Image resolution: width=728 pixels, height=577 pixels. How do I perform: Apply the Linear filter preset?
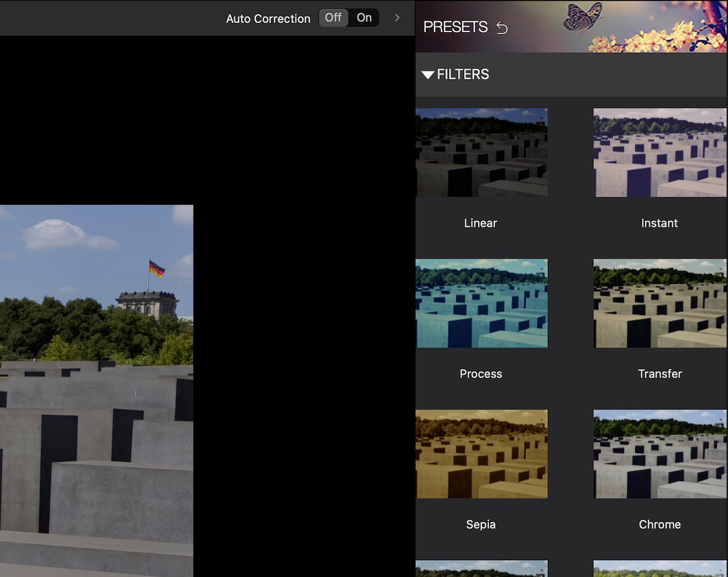click(481, 152)
